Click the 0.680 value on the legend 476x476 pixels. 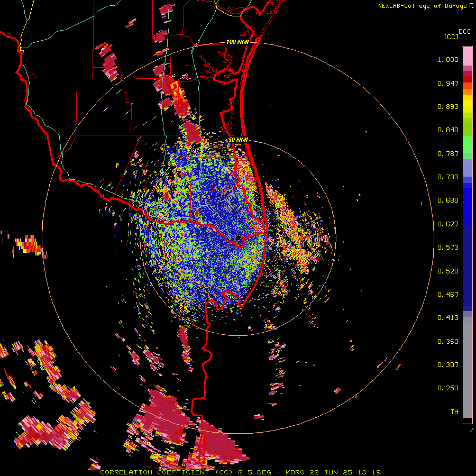click(x=448, y=200)
